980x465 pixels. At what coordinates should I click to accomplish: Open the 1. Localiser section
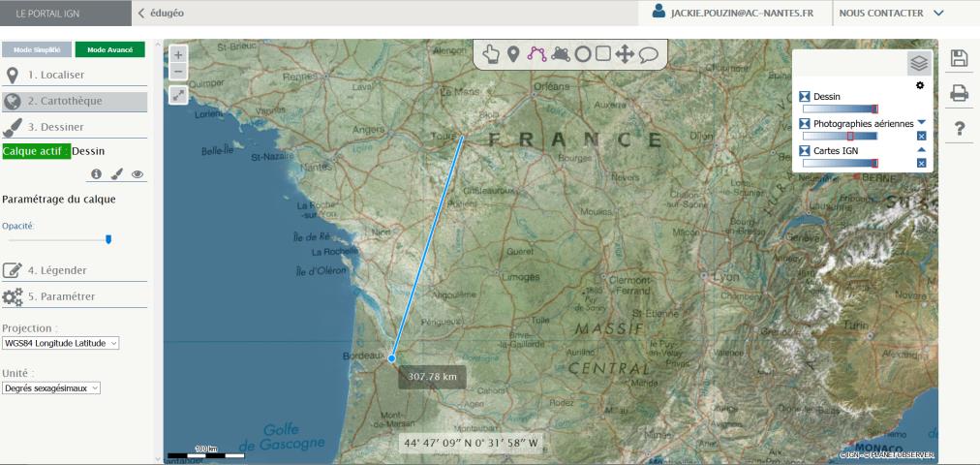pos(56,75)
